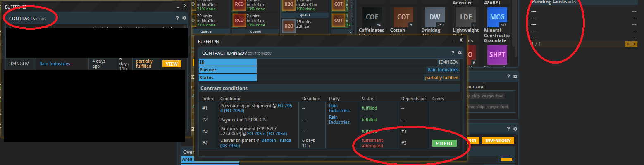Open the INVENTORY button

pos(498,141)
